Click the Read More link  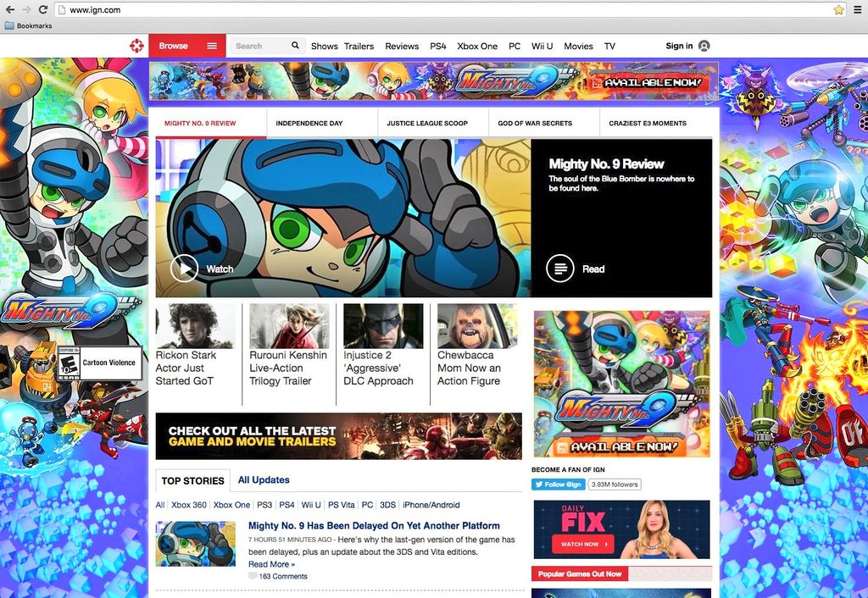point(271,564)
